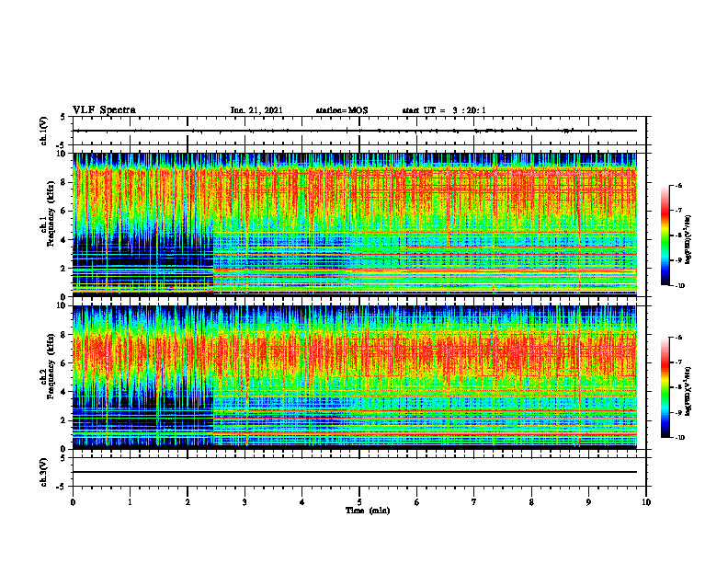Viewport: 728px width, 563px height.
Task: Click the ch.1 color scale '-6' label
Action: (x=678, y=185)
